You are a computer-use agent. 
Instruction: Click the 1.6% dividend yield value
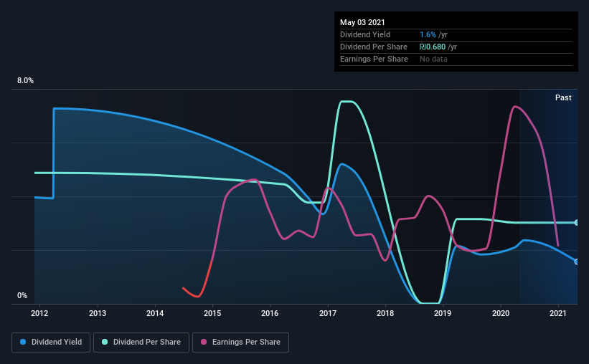[x=428, y=34]
